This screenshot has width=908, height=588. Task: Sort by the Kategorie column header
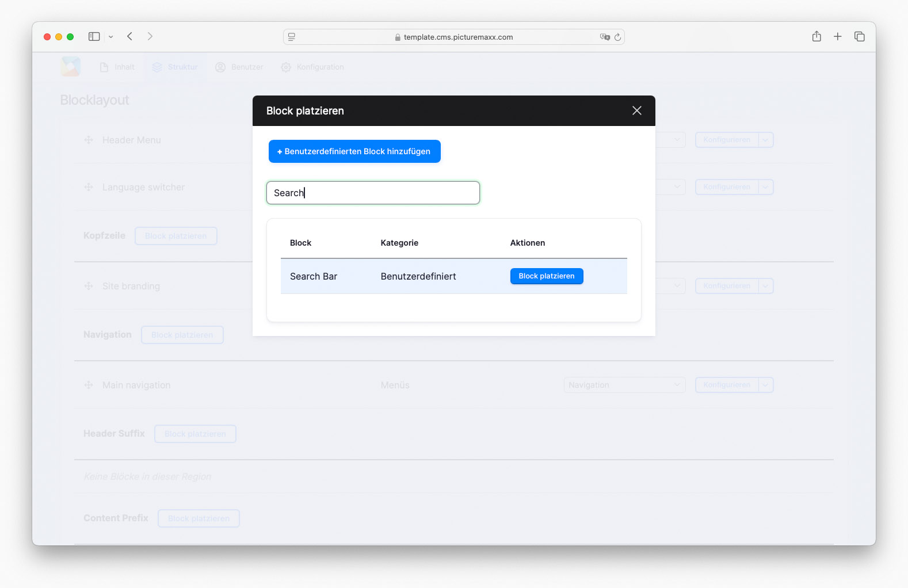(x=399, y=243)
